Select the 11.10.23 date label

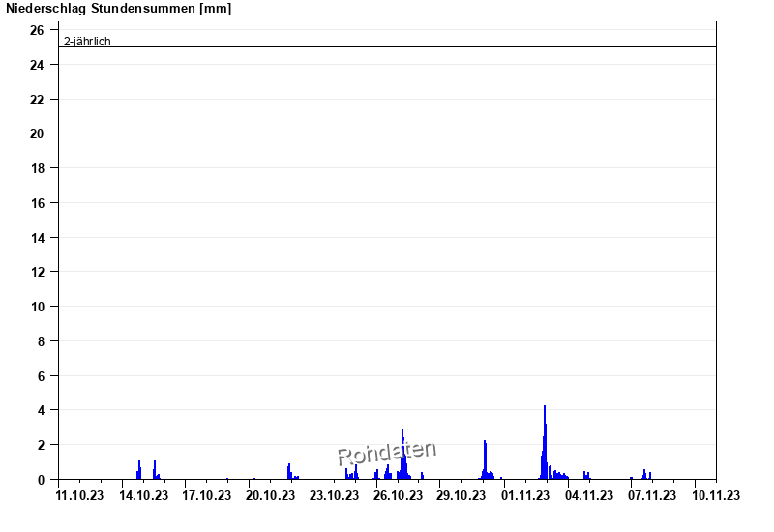(80, 496)
